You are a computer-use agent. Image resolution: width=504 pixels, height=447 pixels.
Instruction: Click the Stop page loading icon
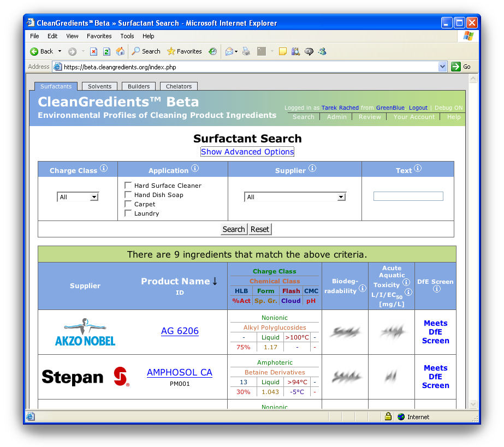(93, 51)
